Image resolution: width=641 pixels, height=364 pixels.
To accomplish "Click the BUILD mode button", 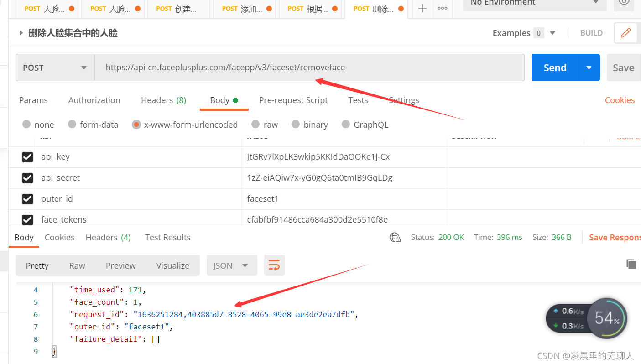I will (591, 33).
